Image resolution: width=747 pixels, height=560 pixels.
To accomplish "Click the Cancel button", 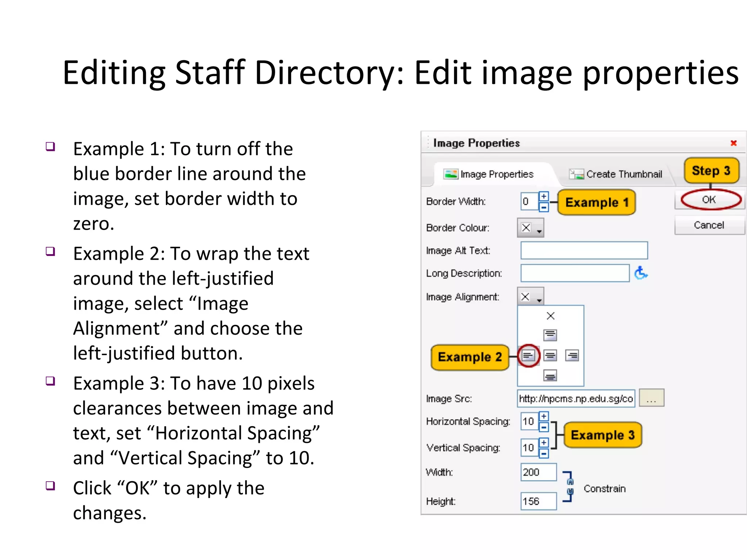I will (x=709, y=225).
